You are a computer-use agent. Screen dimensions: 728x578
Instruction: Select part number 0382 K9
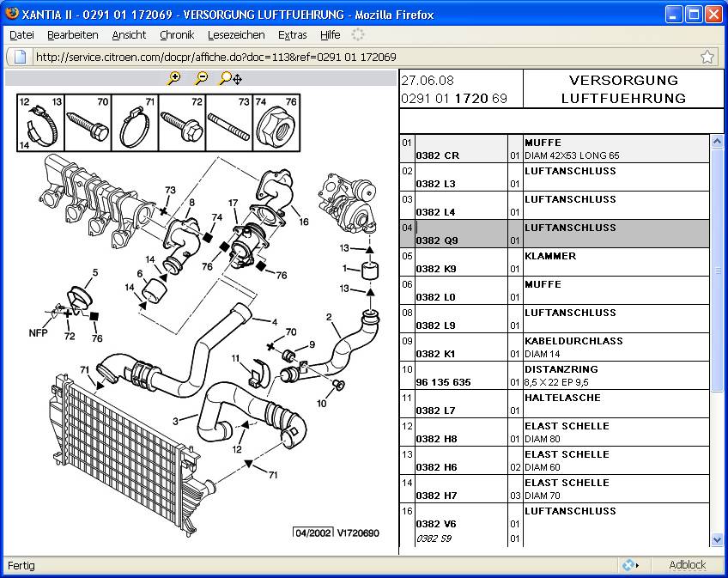[436, 269]
